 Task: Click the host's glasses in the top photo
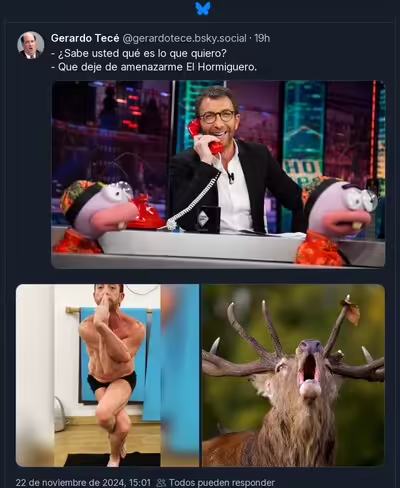pyautogui.click(x=217, y=116)
